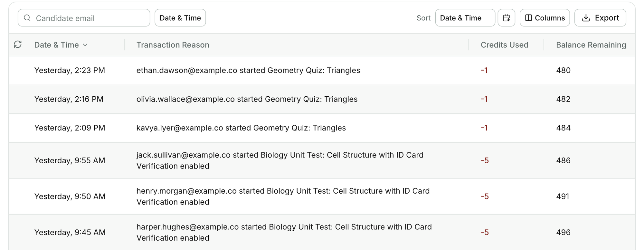The width and height of the screenshot is (644, 250).
Task: Open the Sort Date & Time dropdown
Action: [465, 18]
